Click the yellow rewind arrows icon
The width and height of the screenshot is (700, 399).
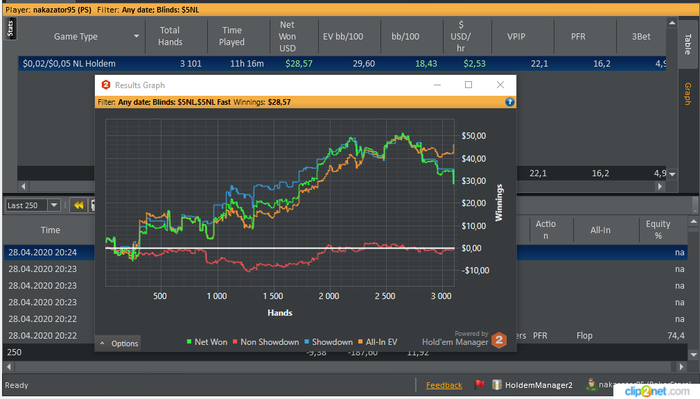click(79, 205)
